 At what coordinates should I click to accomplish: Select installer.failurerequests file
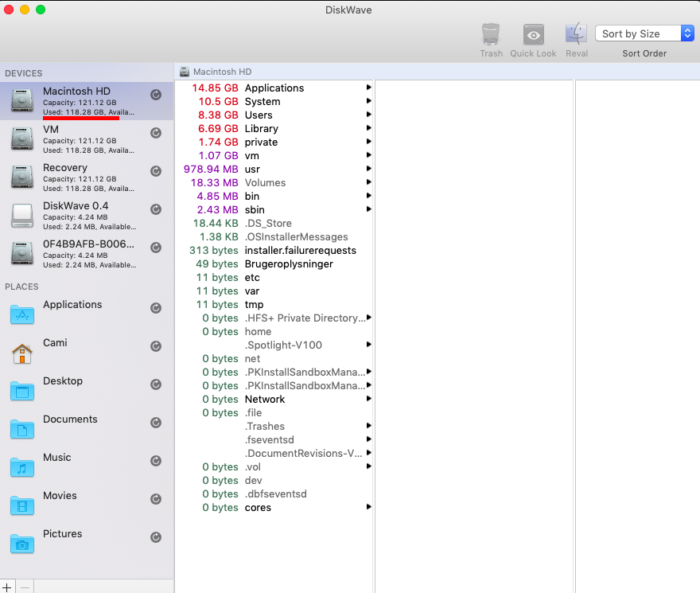click(274, 250)
